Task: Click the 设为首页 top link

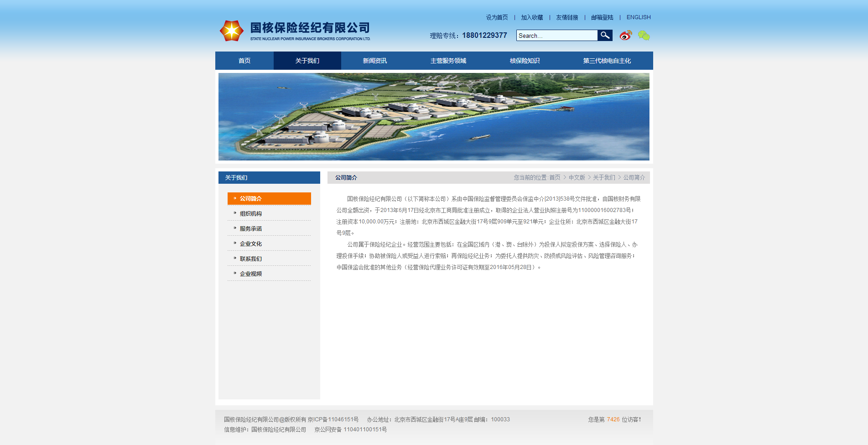Action: point(497,17)
